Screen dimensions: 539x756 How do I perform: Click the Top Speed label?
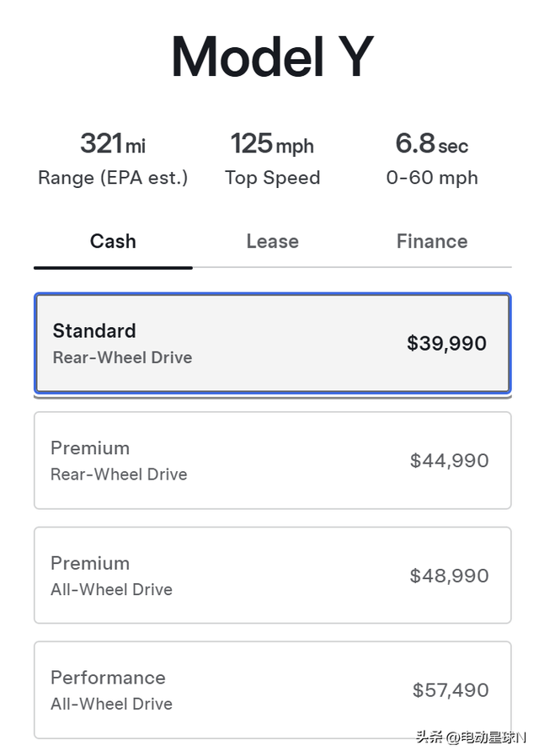[x=272, y=178]
